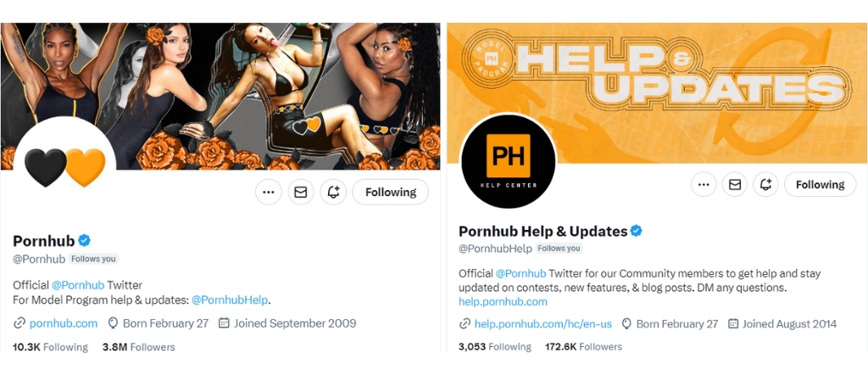Click the @Pornhub mention in Help bio
This screenshot has width=868, height=375.
[x=520, y=274]
